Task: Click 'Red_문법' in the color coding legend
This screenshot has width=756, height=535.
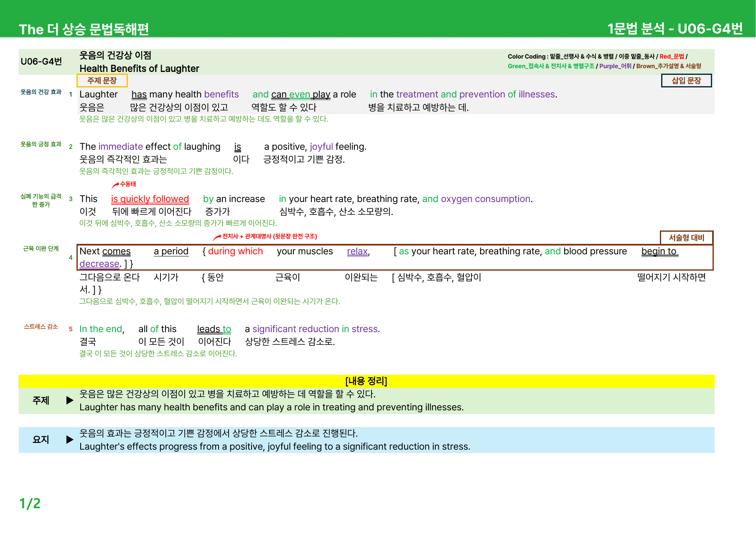Action: (x=672, y=56)
